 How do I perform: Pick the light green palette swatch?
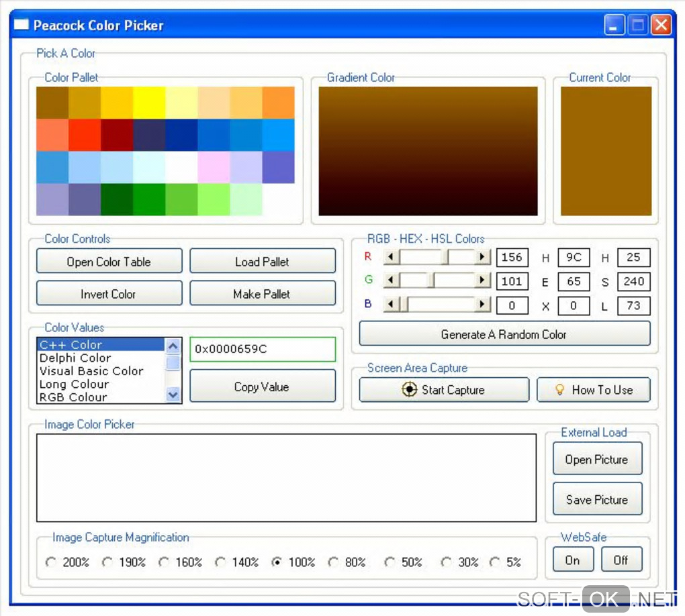[x=214, y=199]
